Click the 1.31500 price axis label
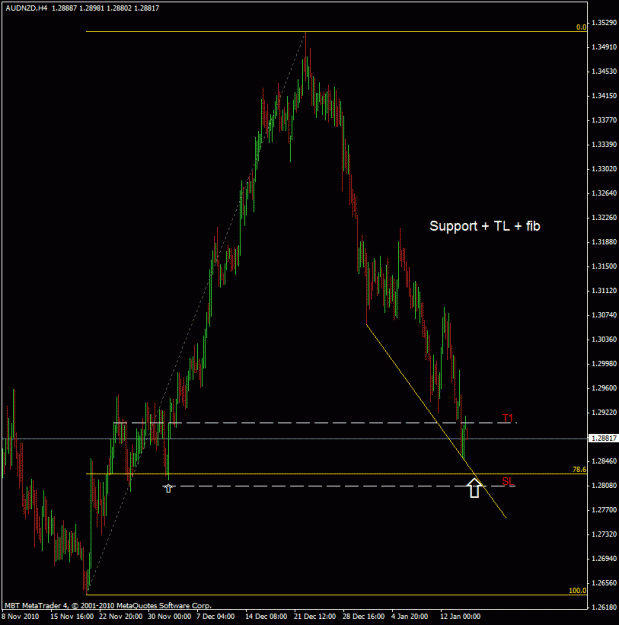This screenshot has height=625, width=619. 604,266
